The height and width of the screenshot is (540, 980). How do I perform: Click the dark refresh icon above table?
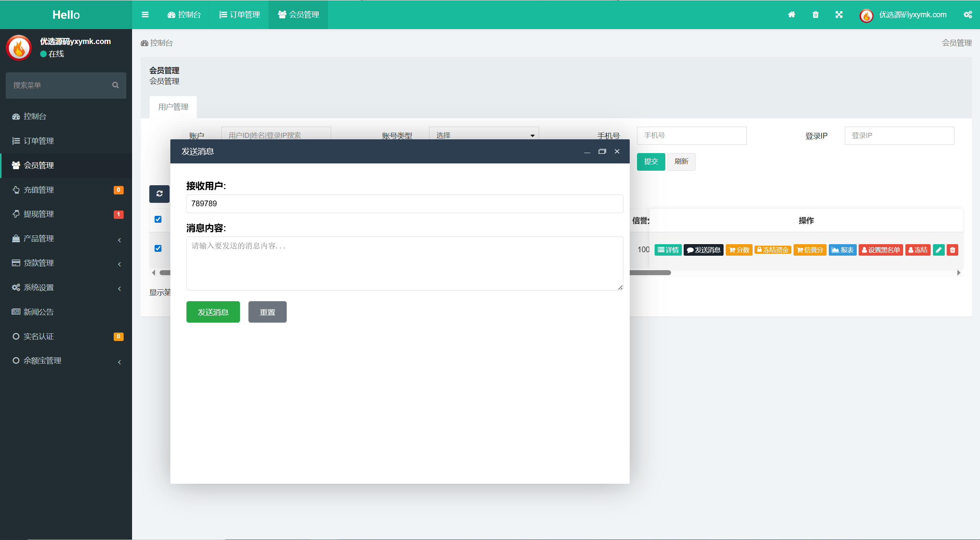tap(159, 194)
